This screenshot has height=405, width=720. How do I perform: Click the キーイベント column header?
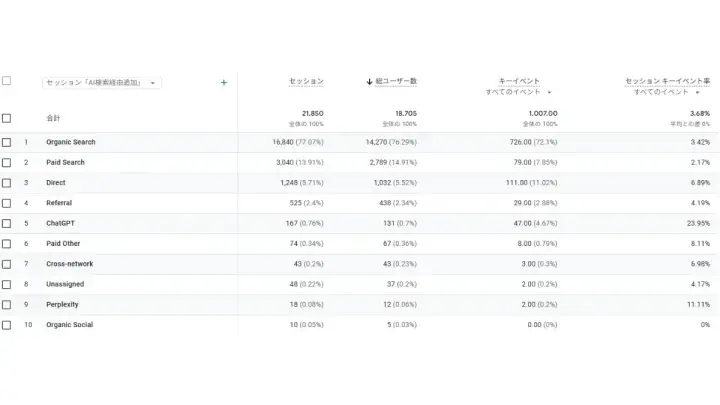tap(519, 80)
